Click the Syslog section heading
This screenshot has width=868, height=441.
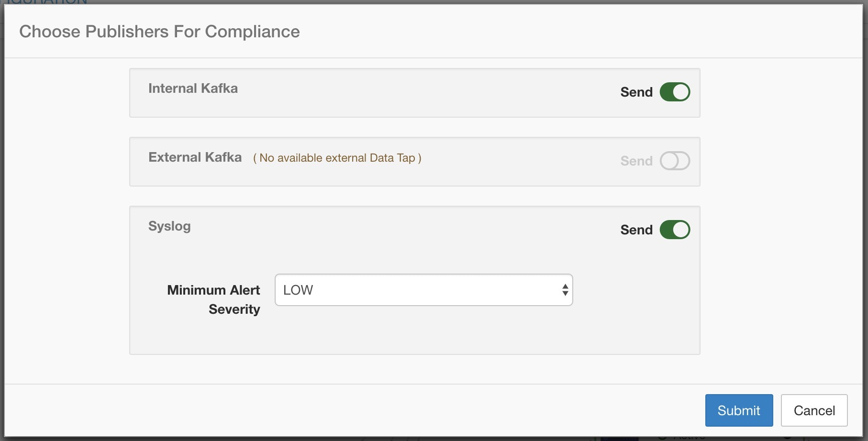169,226
